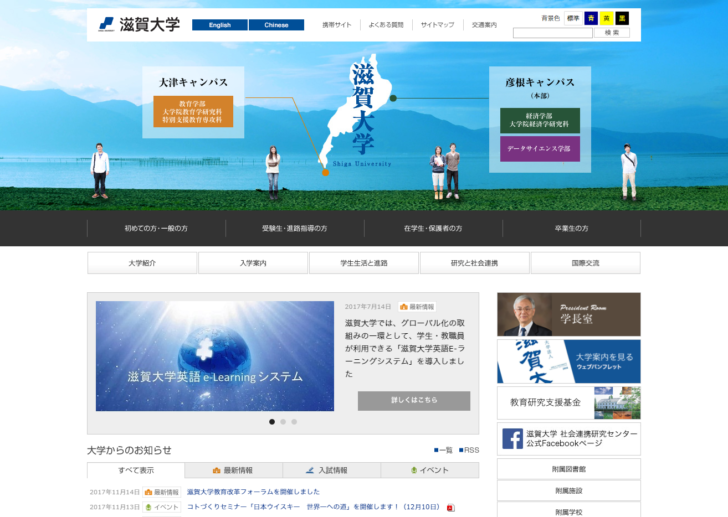The image size is (728, 517).
Task: Open コトづくりセミナー news article
Action: [x=313, y=507]
